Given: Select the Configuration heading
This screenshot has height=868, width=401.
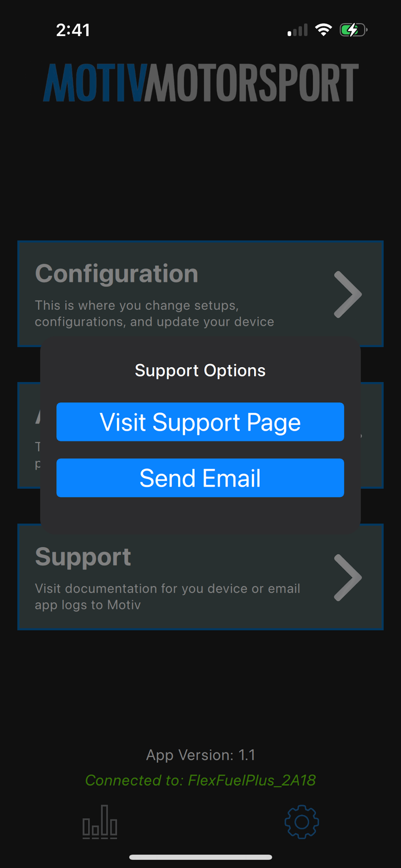Looking at the screenshot, I should click(x=116, y=274).
